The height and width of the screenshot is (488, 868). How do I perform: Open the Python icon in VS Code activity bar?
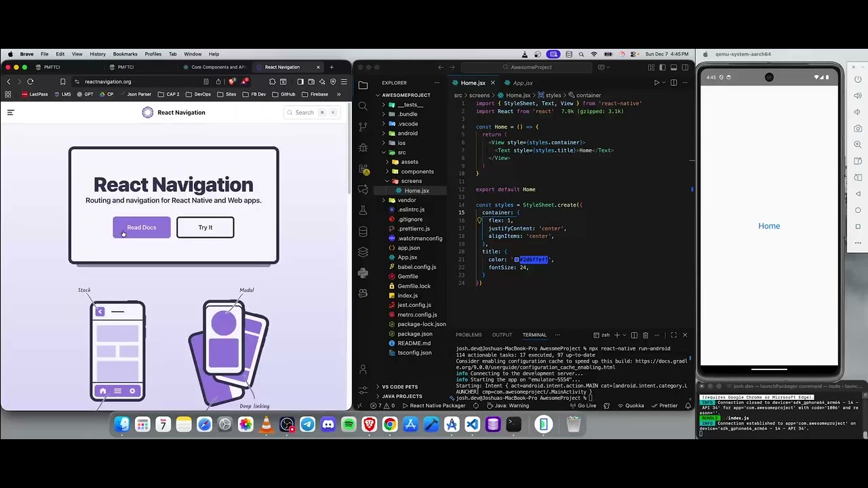point(363,273)
